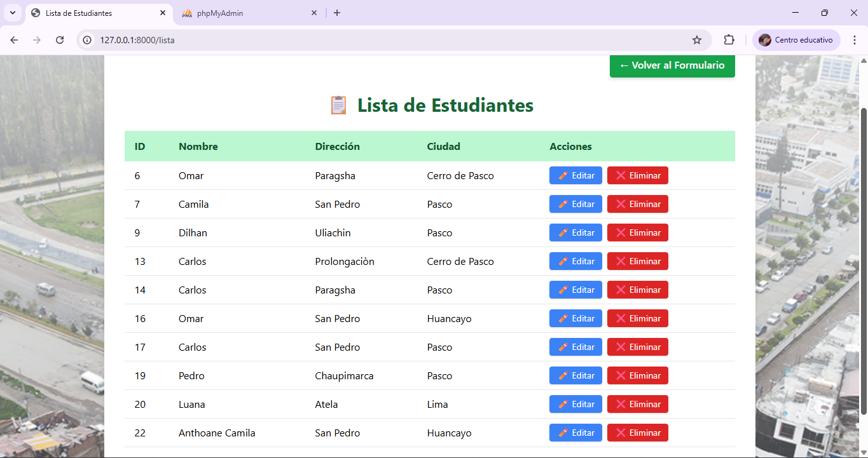Click the name cell Anthoane Camila
Viewport: 868px width, 458px height.
217,433
